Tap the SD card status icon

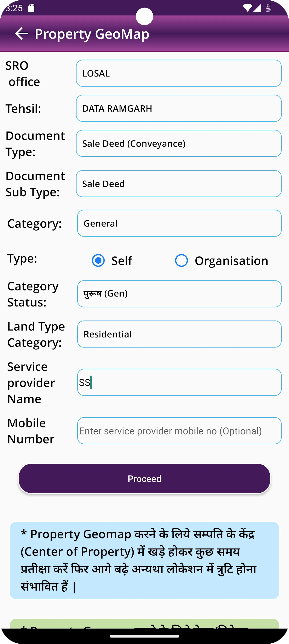point(31,8)
